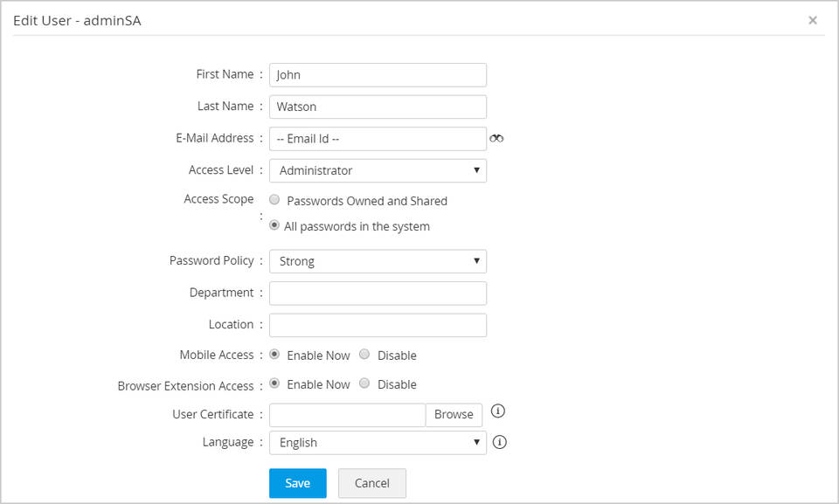This screenshot has height=504, width=839.
Task: Click the info icon beside the Language dropdown
Action: tap(497, 442)
